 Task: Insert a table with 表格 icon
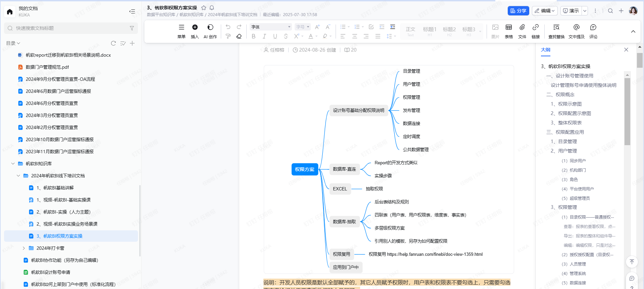(508, 27)
